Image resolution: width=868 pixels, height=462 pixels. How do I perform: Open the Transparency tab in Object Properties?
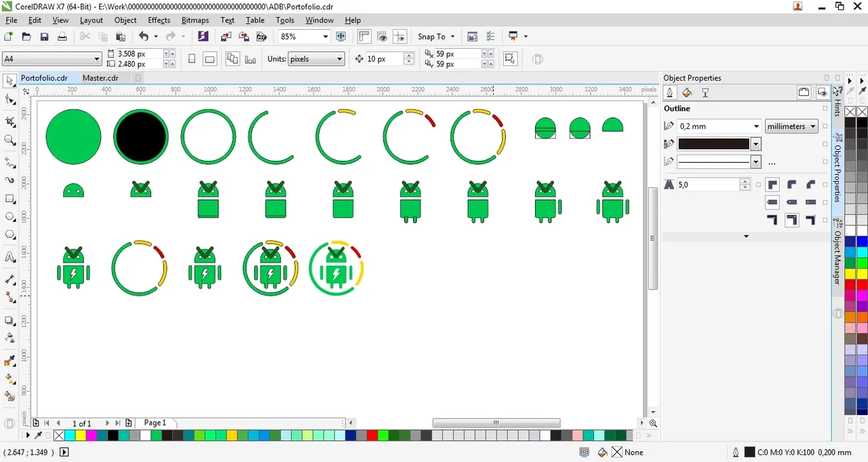pos(705,93)
